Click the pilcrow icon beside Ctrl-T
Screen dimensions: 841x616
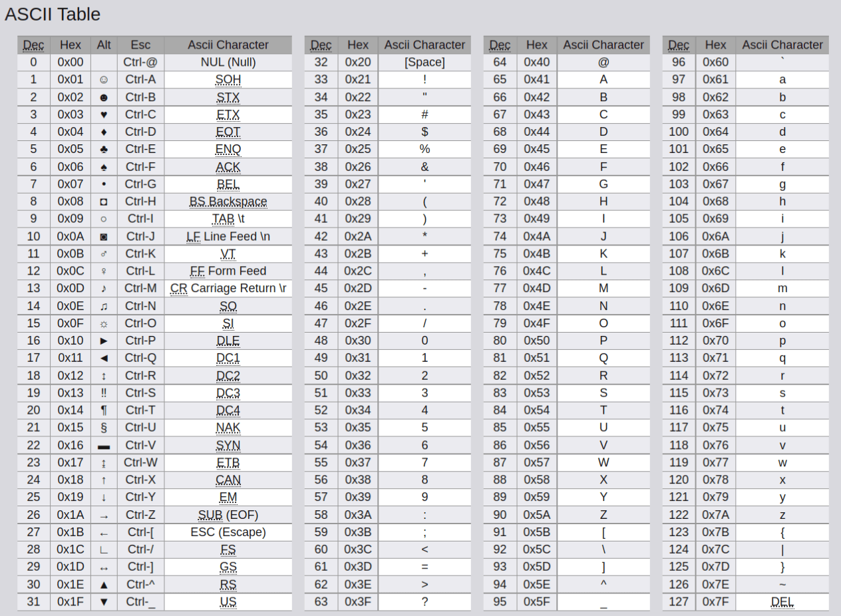coord(104,410)
